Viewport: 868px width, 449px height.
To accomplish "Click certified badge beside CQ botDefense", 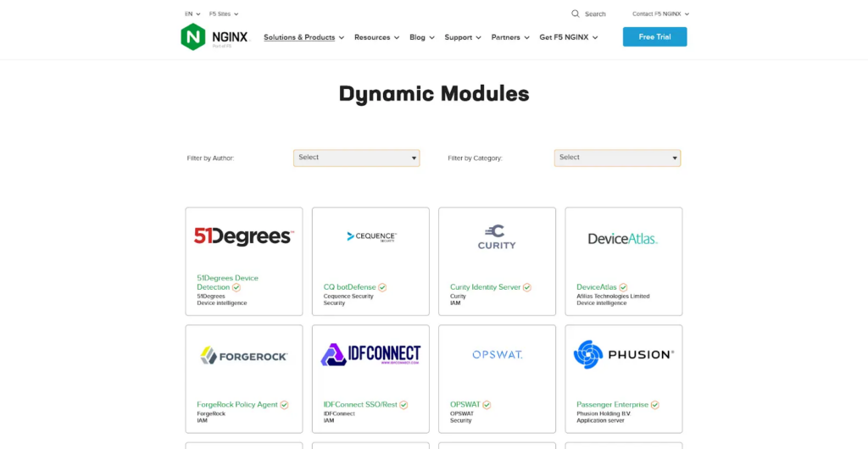I will (x=382, y=287).
